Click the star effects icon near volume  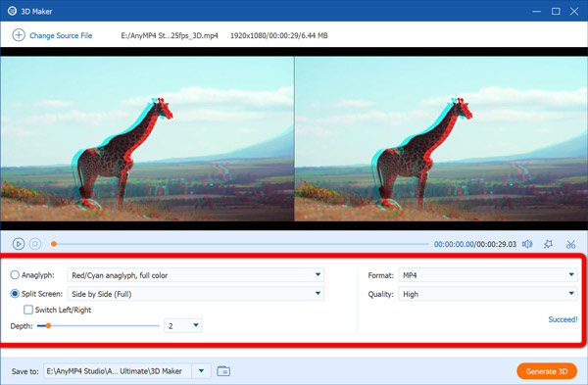pyautogui.click(x=548, y=244)
